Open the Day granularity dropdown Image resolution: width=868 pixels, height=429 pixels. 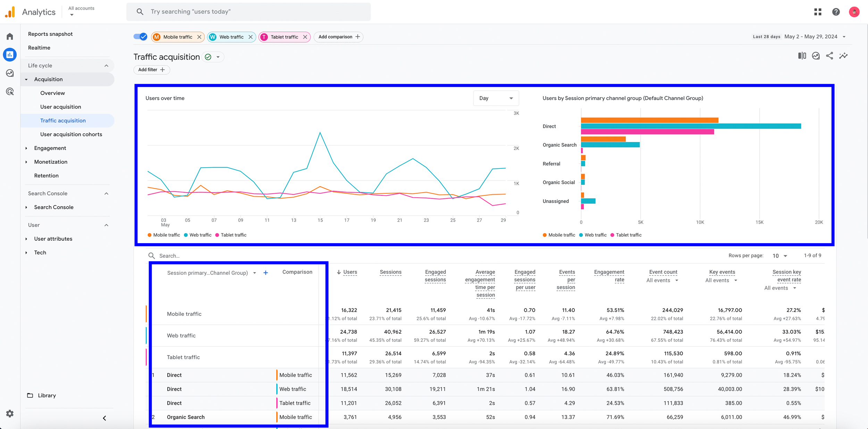tap(496, 98)
